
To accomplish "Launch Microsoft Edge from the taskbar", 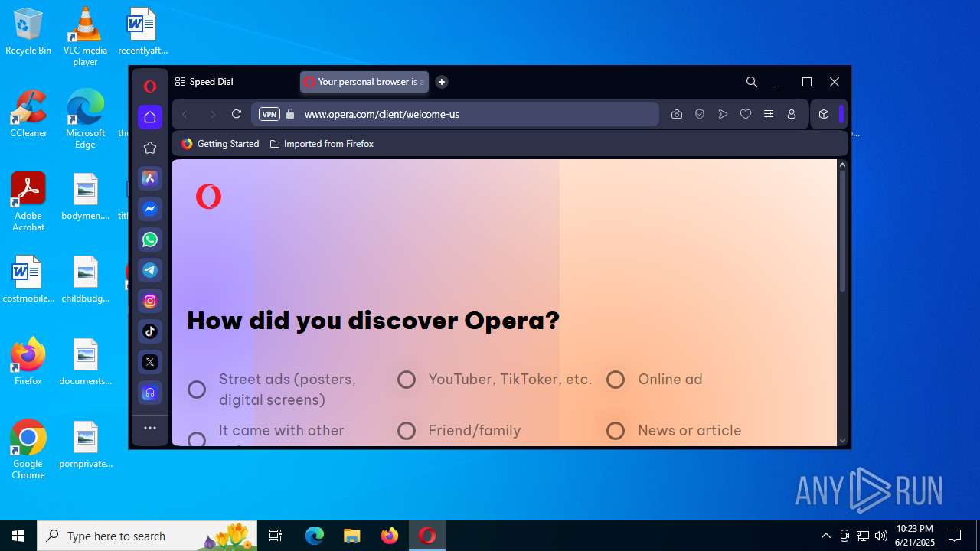I will tap(315, 536).
